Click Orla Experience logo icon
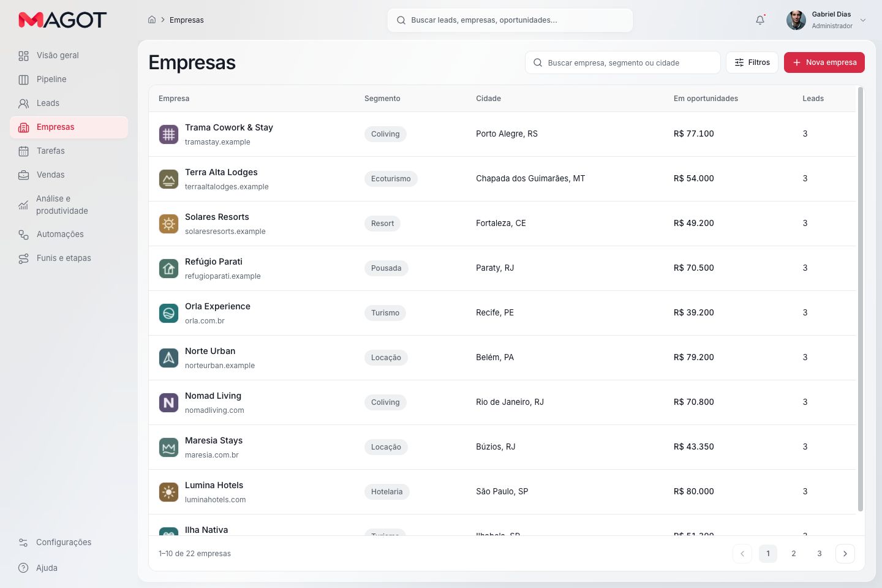Viewport: 882px width, 588px height. [168, 313]
